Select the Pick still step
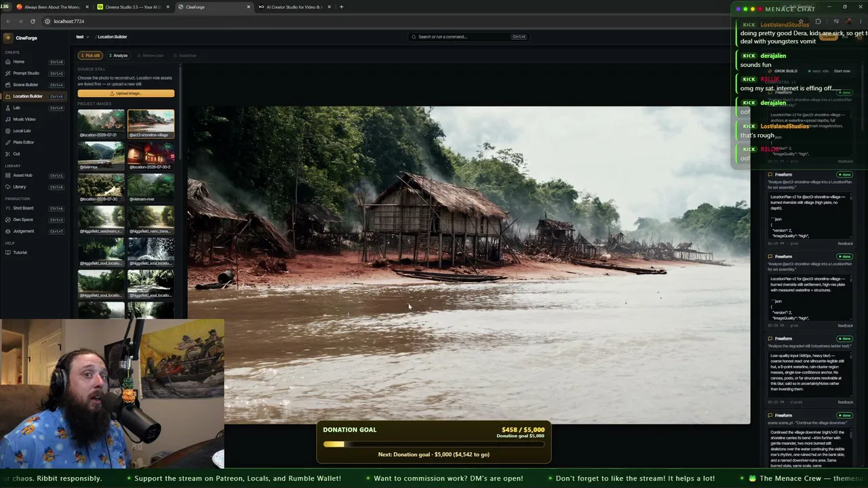 pos(90,56)
